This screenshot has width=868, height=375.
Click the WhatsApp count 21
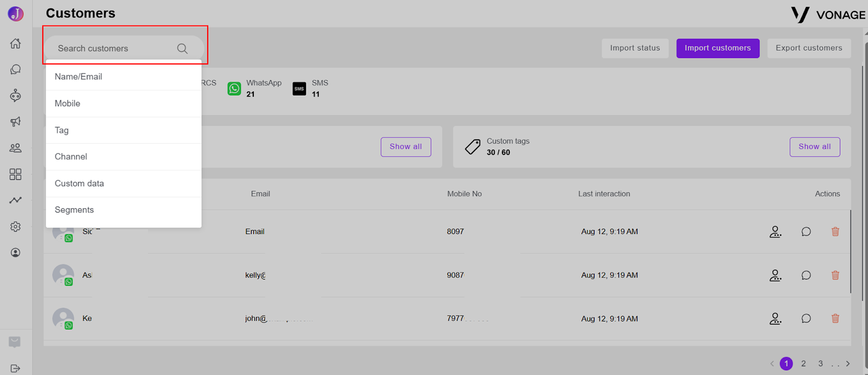[x=251, y=94]
